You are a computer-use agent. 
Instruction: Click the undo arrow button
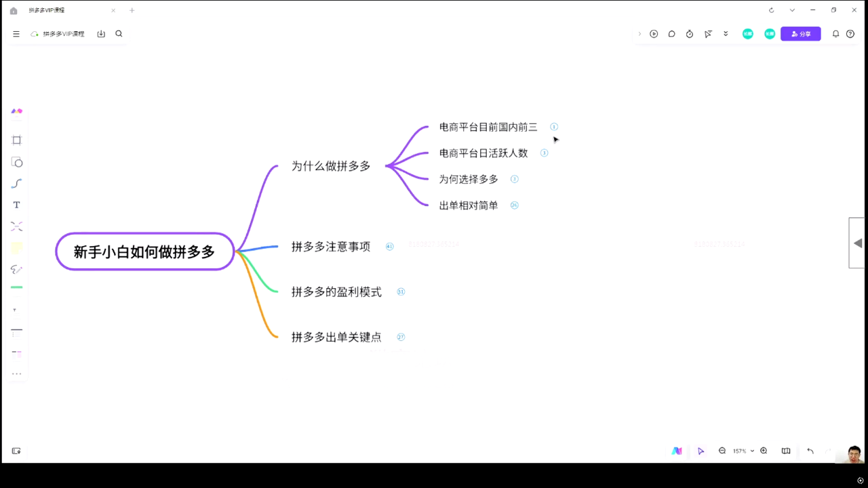(810, 451)
